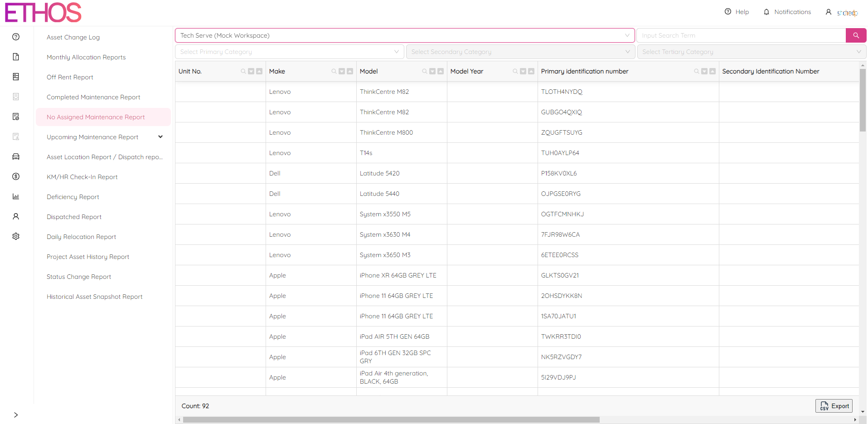Open the ThinkCentre M800 model link
The height and width of the screenshot is (424, 868).
(386, 132)
